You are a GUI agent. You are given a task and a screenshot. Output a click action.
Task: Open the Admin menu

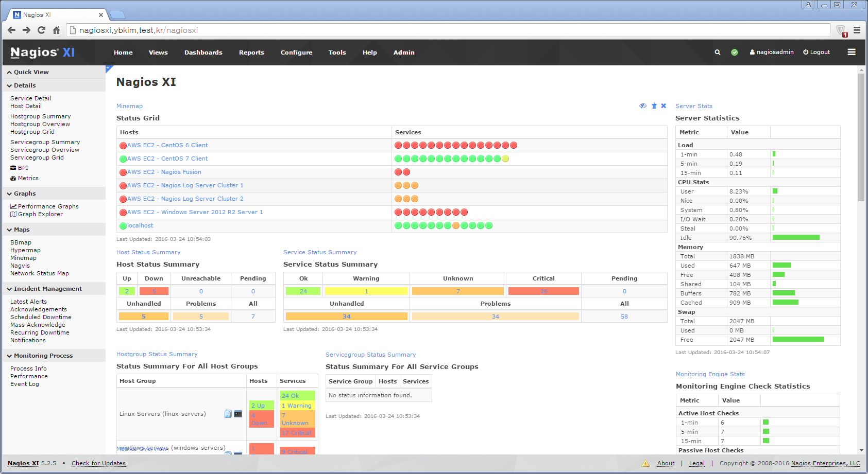click(x=404, y=52)
